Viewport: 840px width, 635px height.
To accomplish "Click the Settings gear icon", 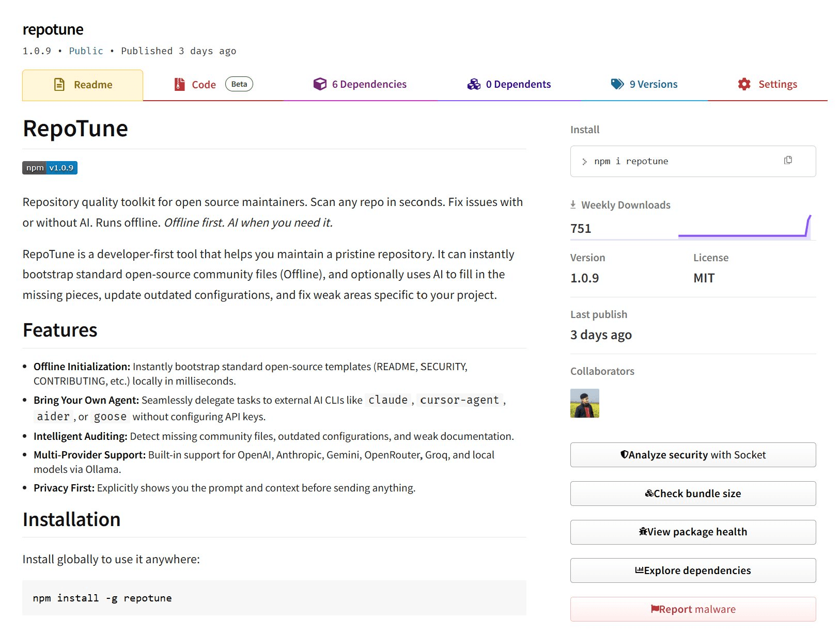I will (x=744, y=84).
